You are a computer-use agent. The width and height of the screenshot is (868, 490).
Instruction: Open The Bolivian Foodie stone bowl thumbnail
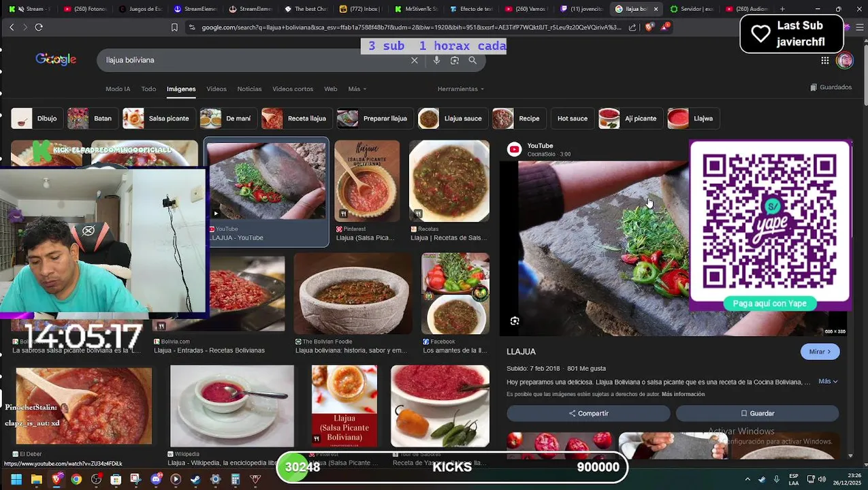click(353, 294)
